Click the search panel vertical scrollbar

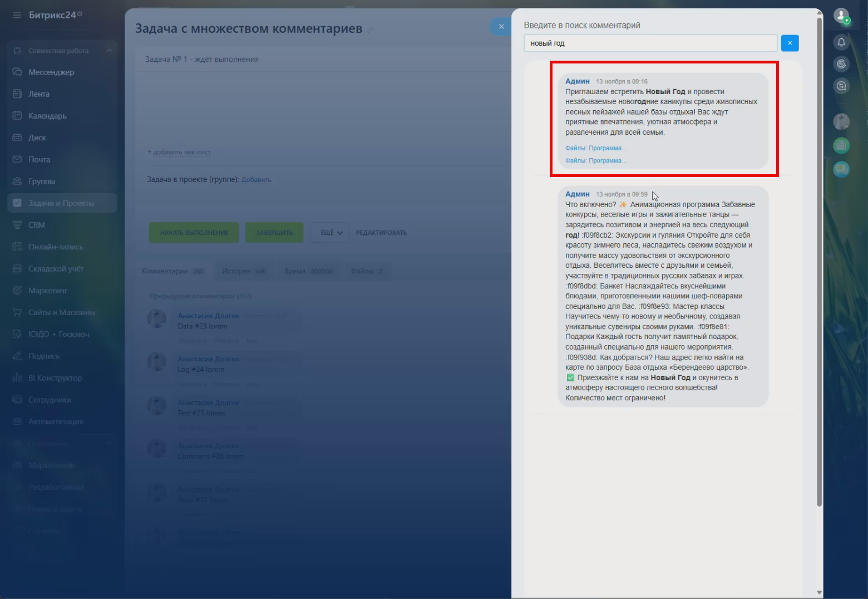click(819, 278)
